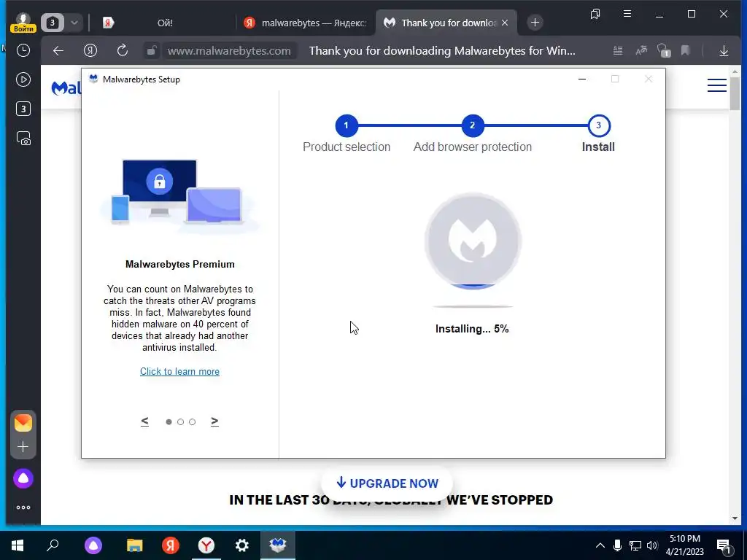Open the notification center icon

coord(724,545)
